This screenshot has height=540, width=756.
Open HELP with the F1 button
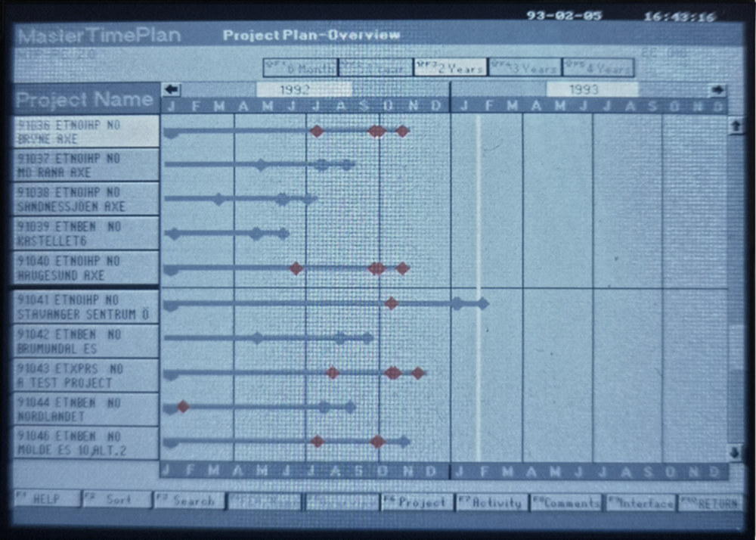[46, 499]
